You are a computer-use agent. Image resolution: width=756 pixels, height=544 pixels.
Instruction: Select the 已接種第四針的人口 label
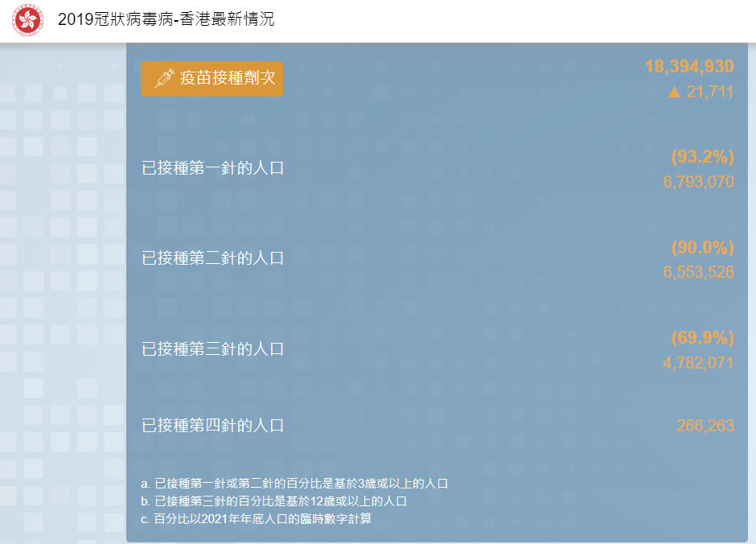(212, 425)
